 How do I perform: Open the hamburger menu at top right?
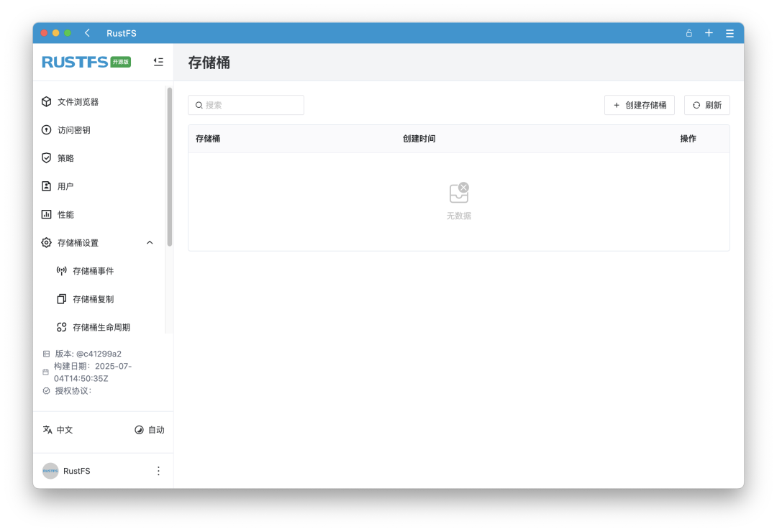(x=729, y=33)
